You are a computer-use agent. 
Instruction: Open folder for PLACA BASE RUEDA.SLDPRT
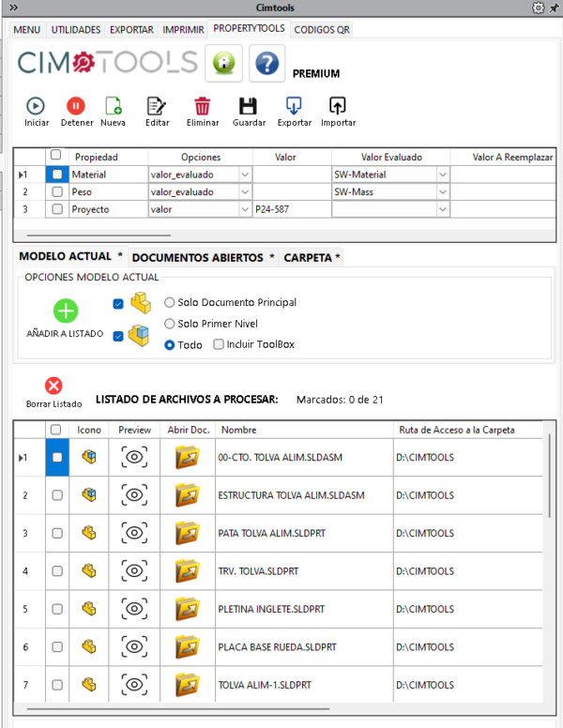click(188, 647)
